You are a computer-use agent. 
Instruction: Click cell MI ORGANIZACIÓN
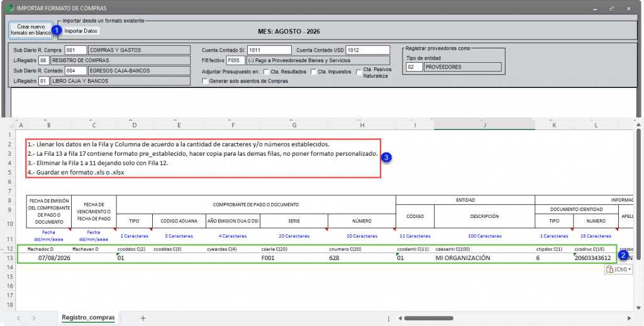[x=485, y=258]
